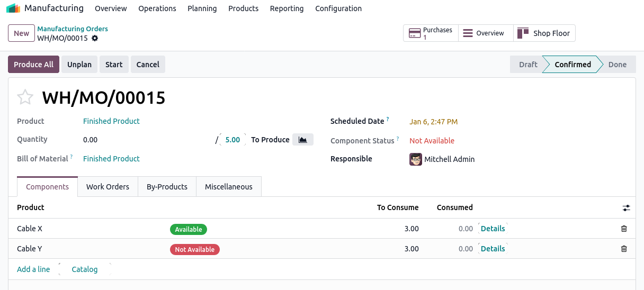Open the forecast chart icon beside To Produce

pyautogui.click(x=302, y=140)
